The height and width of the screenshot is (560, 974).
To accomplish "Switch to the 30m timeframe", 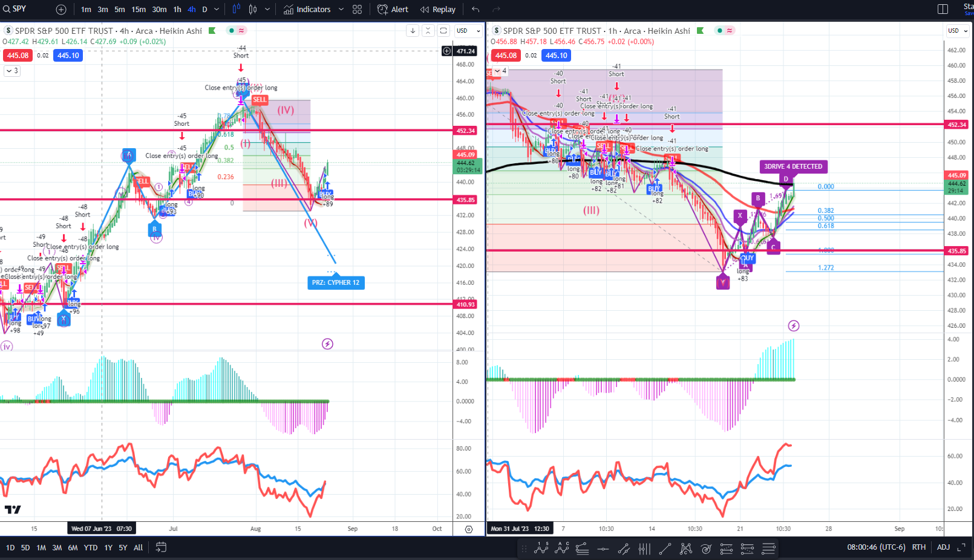I will click(x=159, y=9).
